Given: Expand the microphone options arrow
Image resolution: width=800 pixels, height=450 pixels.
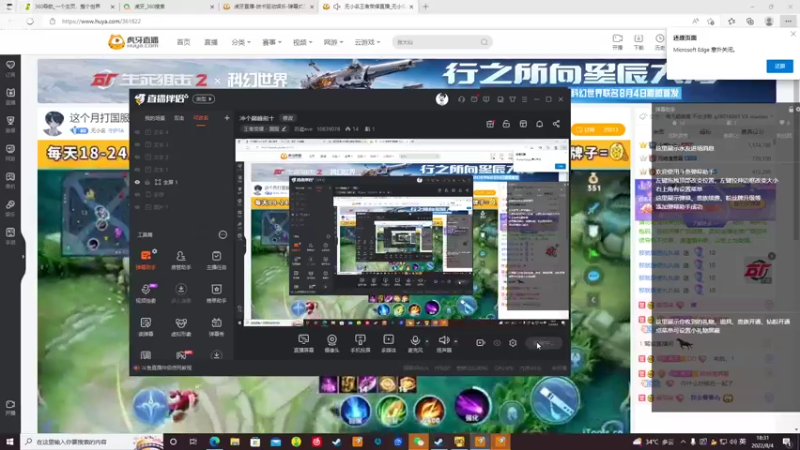Looking at the screenshot, I should (x=427, y=341).
